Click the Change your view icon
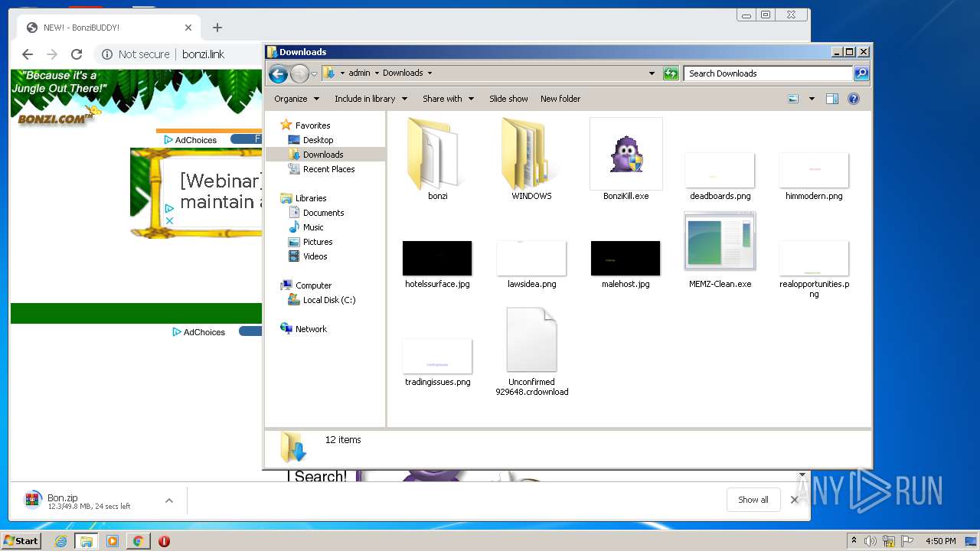 pyautogui.click(x=793, y=99)
